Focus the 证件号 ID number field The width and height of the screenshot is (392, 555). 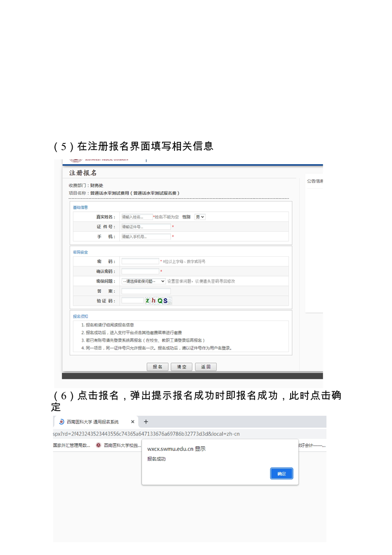pos(145,227)
